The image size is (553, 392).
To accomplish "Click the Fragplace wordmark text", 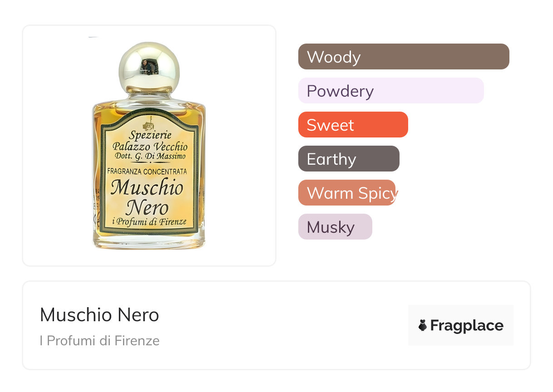I will pyautogui.click(x=467, y=326).
